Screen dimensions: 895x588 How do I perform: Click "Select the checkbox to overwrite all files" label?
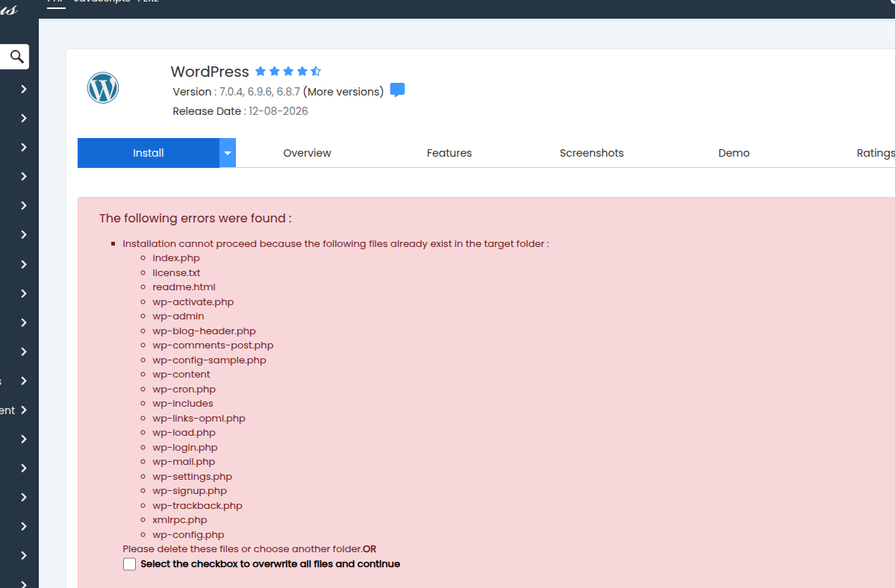click(x=270, y=564)
